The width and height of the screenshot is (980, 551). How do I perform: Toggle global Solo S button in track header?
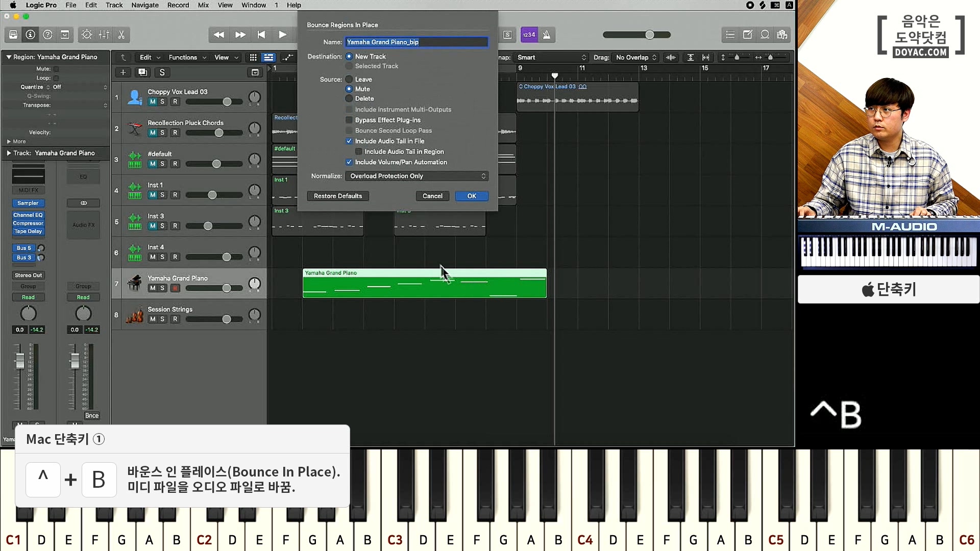click(x=162, y=72)
